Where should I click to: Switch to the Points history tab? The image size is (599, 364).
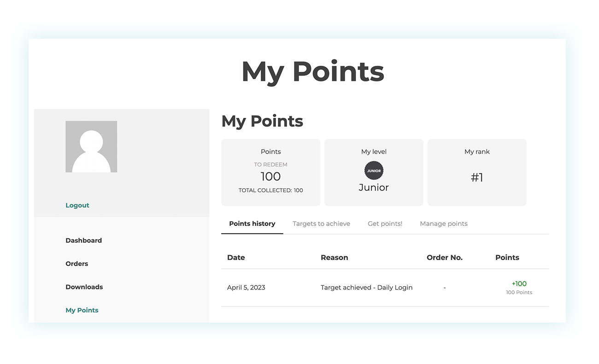coord(252,224)
